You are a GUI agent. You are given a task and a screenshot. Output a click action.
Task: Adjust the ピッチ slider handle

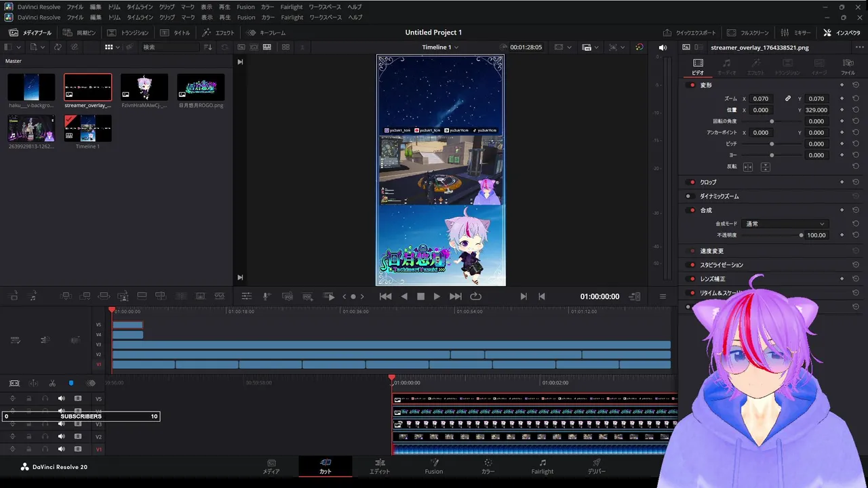pos(772,144)
